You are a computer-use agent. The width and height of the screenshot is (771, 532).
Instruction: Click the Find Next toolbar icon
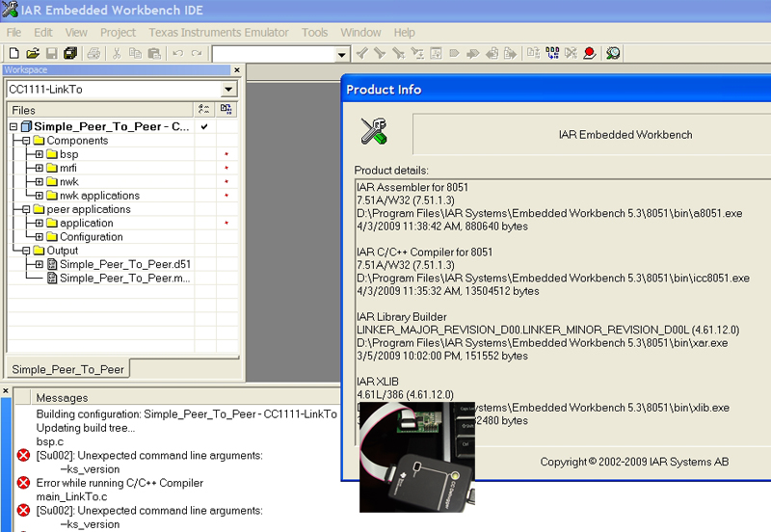(x=380, y=53)
